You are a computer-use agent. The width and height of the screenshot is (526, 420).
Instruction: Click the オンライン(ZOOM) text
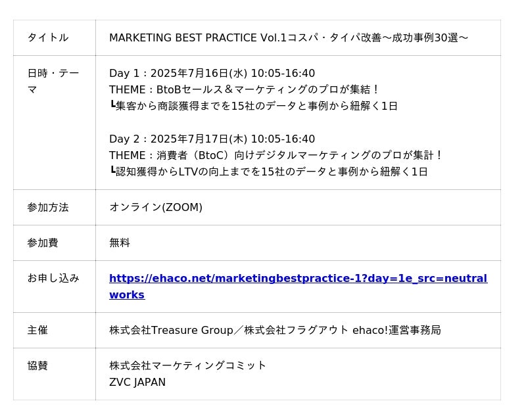click(156, 208)
